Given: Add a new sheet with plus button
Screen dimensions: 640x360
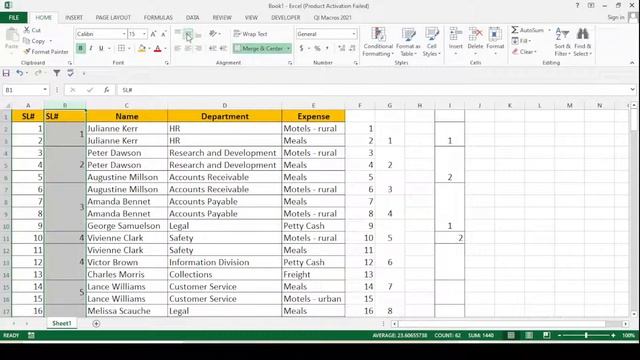Looking at the screenshot, I should 96,324.
